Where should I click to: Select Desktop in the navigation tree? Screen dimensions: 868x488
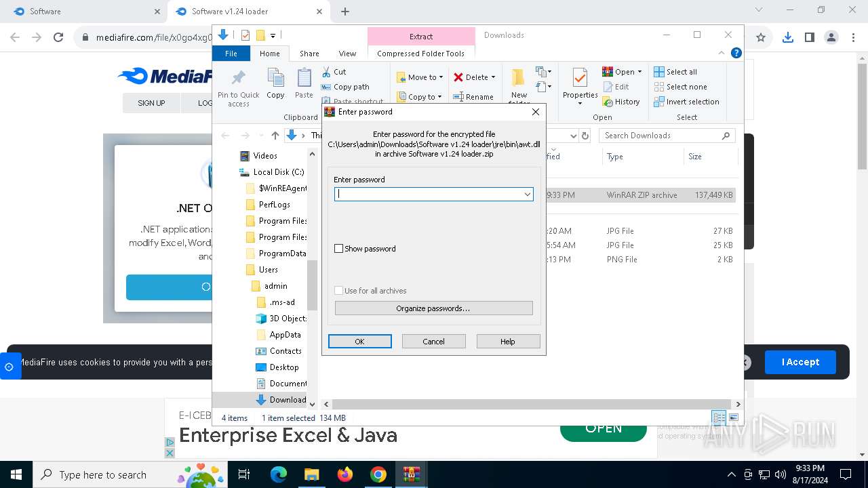[x=283, y=367]
